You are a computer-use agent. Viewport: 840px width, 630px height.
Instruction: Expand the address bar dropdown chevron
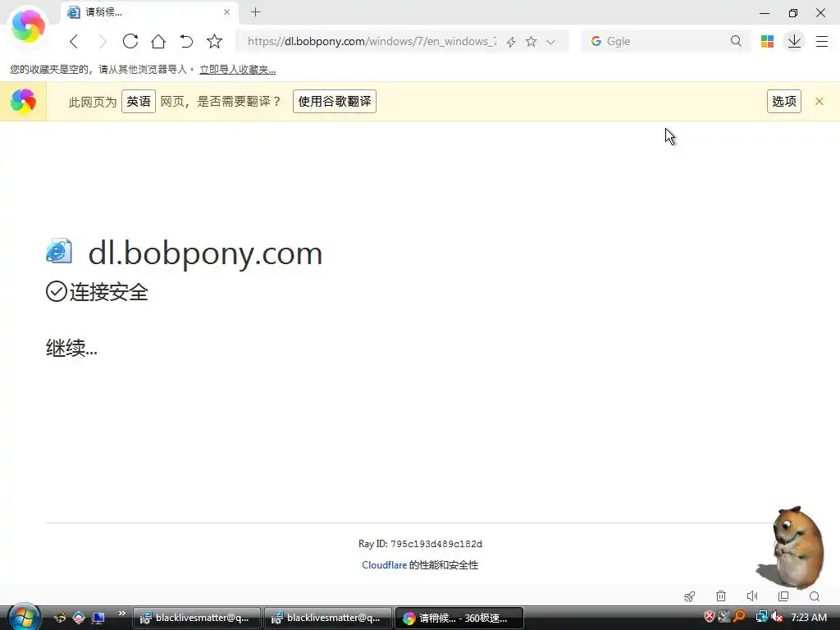pyautogui.click(x=550, y=42)
